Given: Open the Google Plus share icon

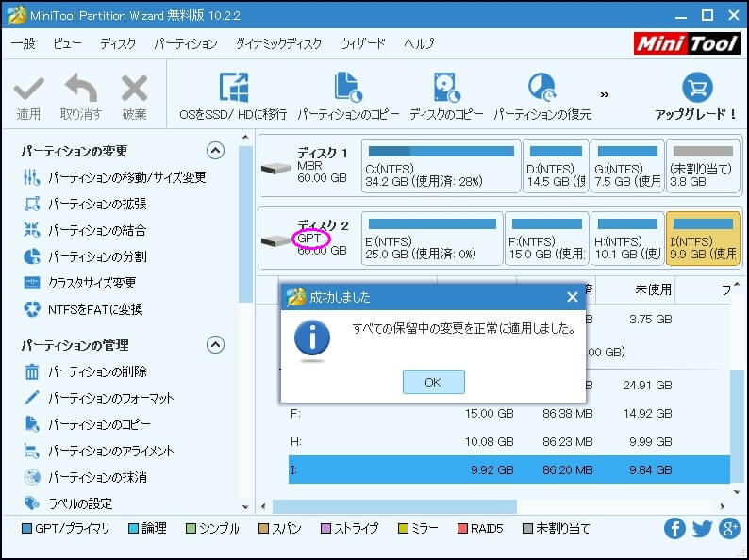Looking at the screenshot, I should click(729, 529).
